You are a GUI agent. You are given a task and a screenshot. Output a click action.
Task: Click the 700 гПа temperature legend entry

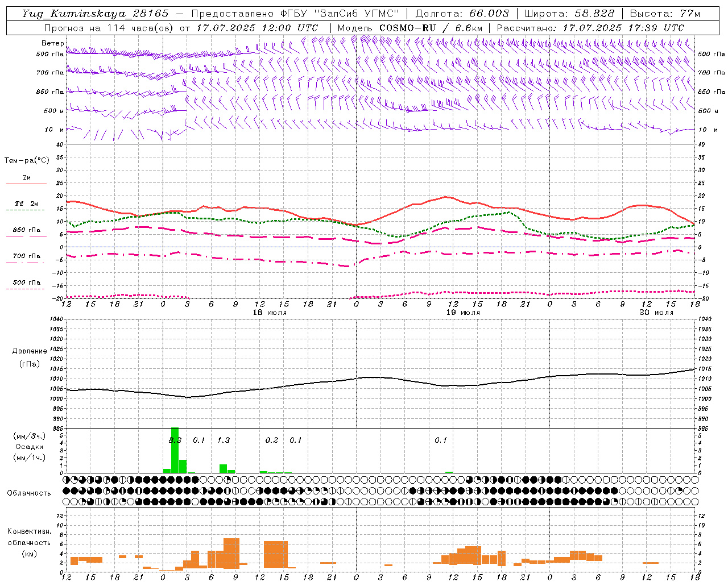coord(27,256)
